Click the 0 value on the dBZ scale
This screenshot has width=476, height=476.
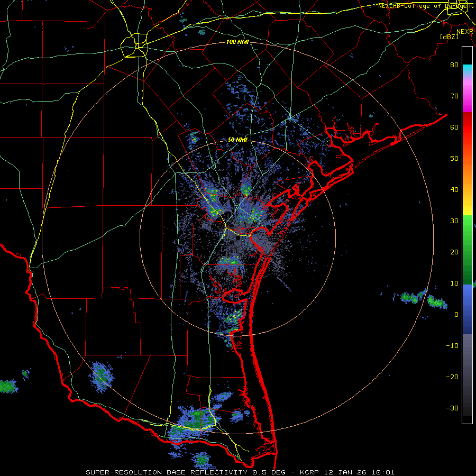click(x=456, y=315)
